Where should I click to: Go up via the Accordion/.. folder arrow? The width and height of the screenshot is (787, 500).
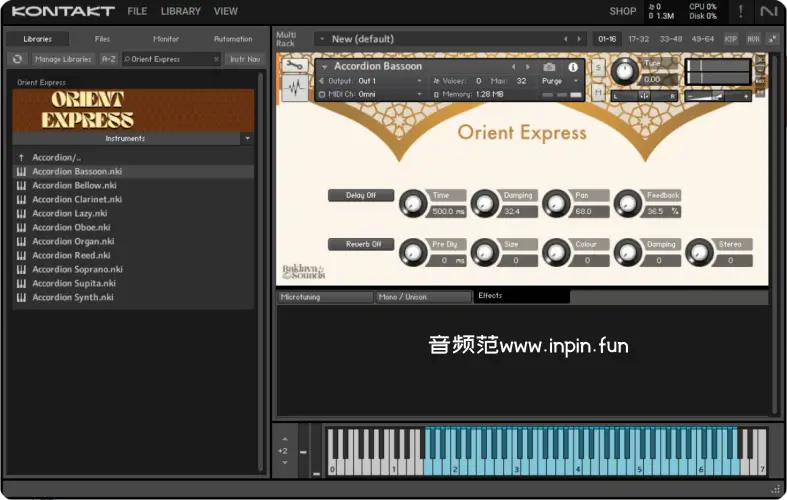click(20, 158)
